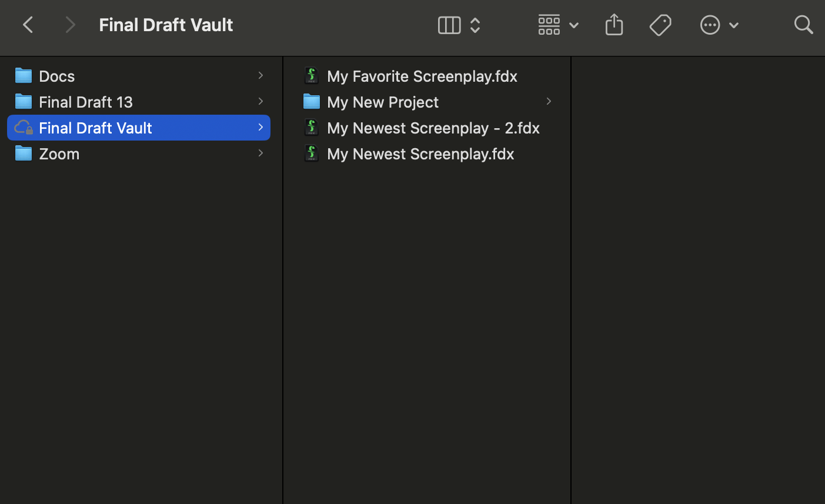Click the Group By grid icon
This screenshot has width=825, height=504.
click(x=549, y=25)
